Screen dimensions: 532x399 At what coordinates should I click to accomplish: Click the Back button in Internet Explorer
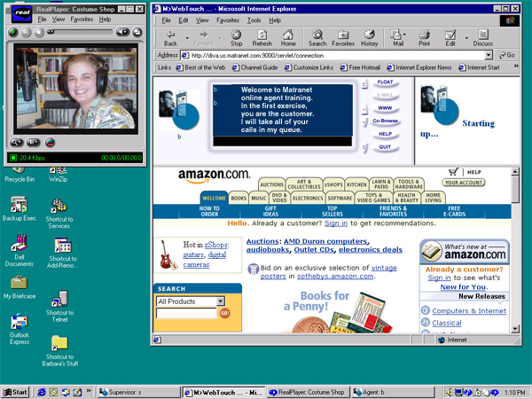click(170, 38)
